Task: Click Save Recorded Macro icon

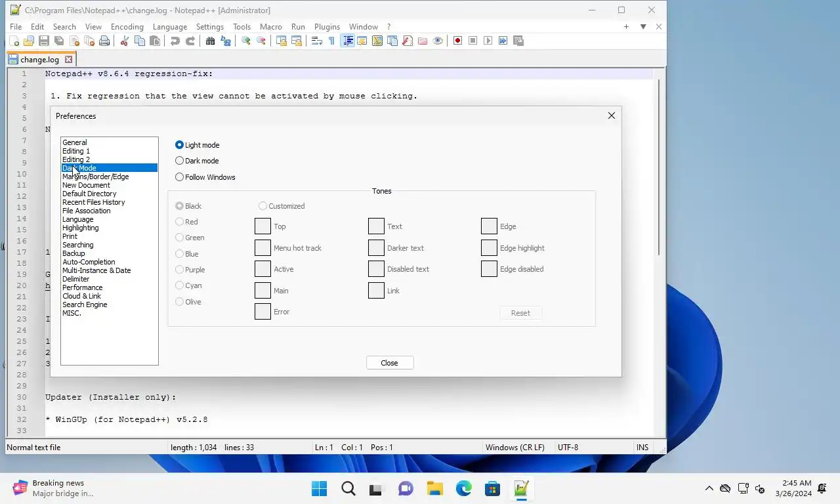Action: (x=518, y=41)
